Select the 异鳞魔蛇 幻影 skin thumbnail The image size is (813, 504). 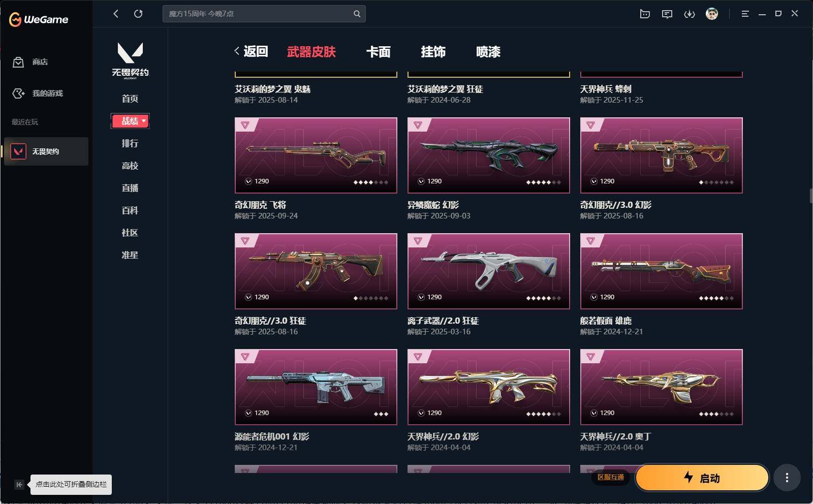coord(489,155)
